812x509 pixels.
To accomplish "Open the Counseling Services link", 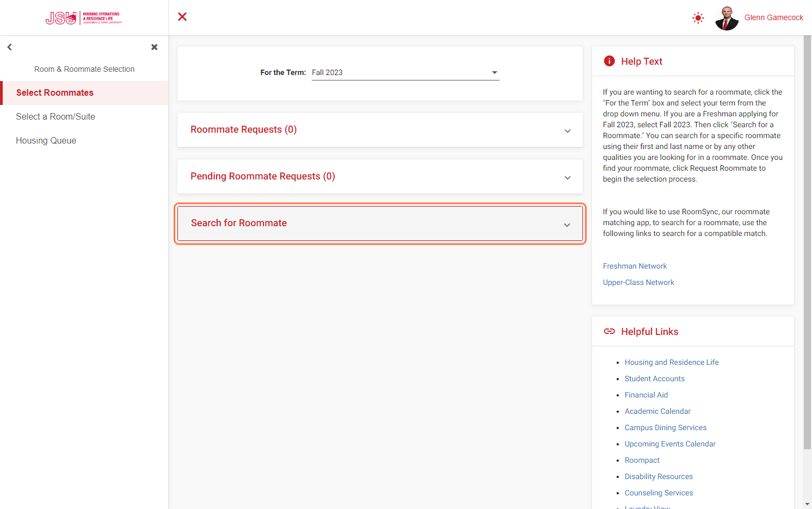I will pos(659,493).
